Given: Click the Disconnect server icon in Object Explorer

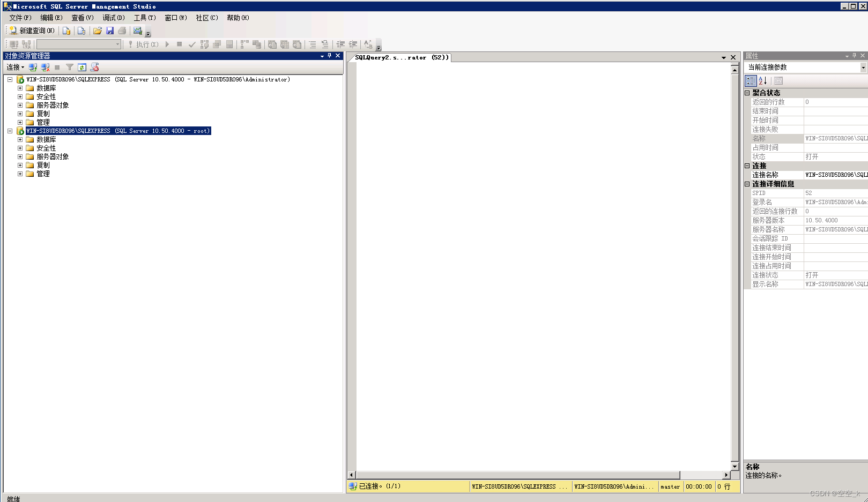Looking at the screenshot, I should pyautogui.click(x=44, y=67).
